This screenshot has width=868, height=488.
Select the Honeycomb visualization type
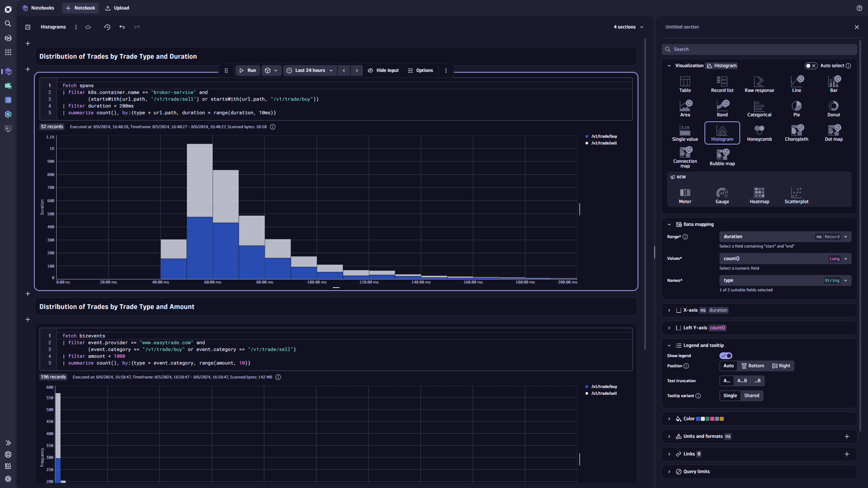point(759,133)
